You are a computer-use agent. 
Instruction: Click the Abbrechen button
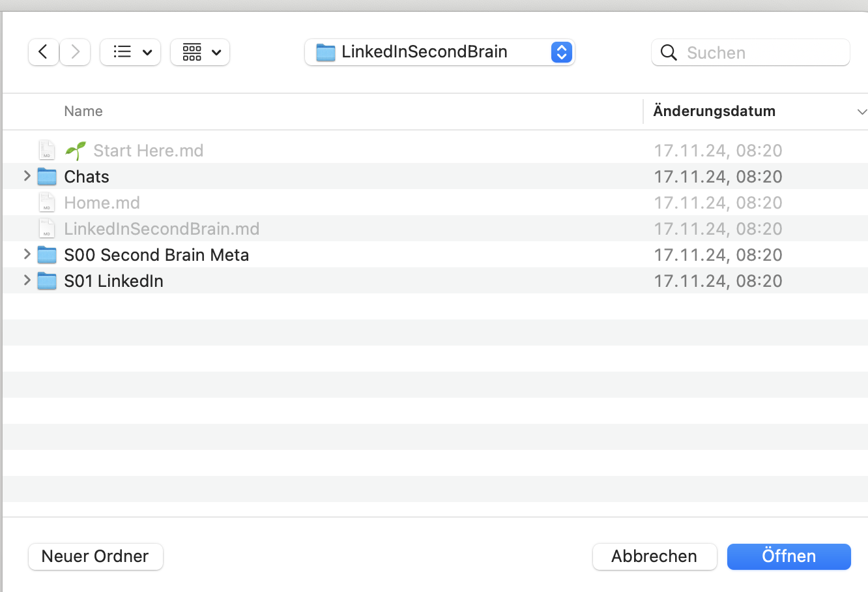click(x=654, y=557)
